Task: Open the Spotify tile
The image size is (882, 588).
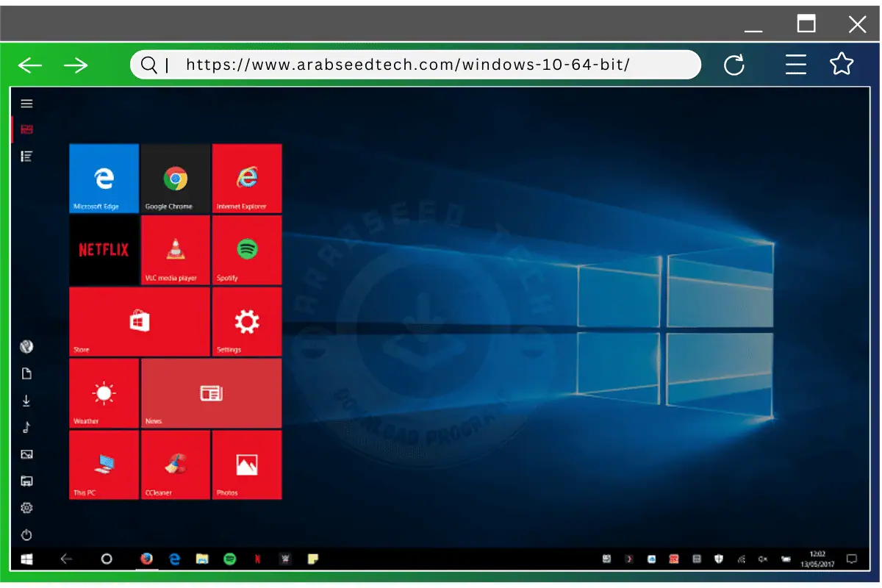Action: (246, 248)
